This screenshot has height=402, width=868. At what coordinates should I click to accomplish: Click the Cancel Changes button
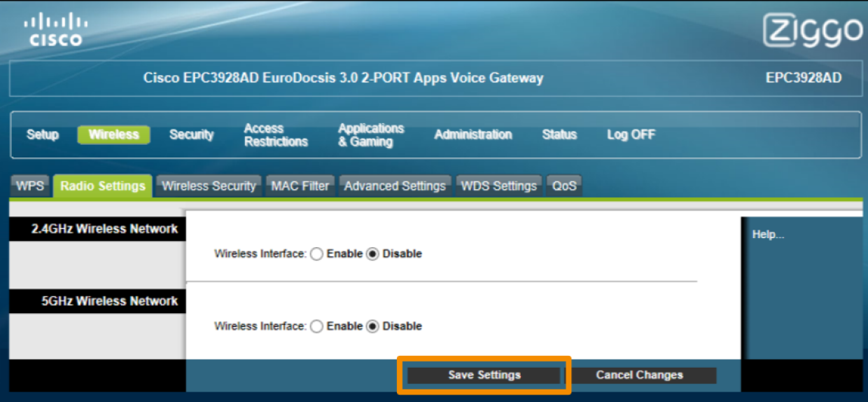pyautogui.click(x=639, y=375)
